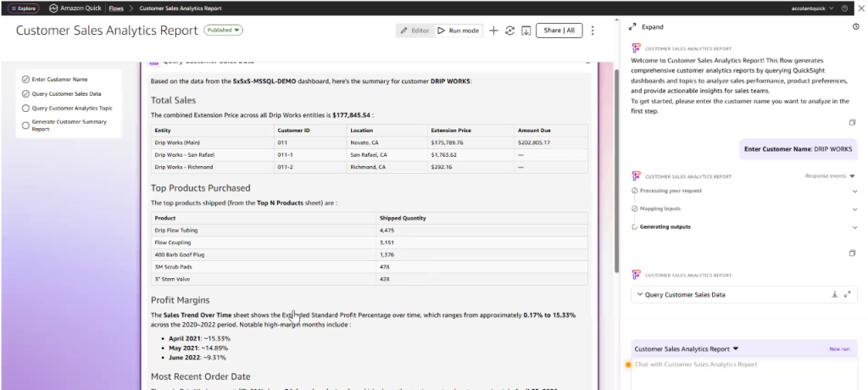Click the flow logo icon above welcome message
Image resolution: width=868 pixels, height=390 pixels.
click(x=636, y=49)
